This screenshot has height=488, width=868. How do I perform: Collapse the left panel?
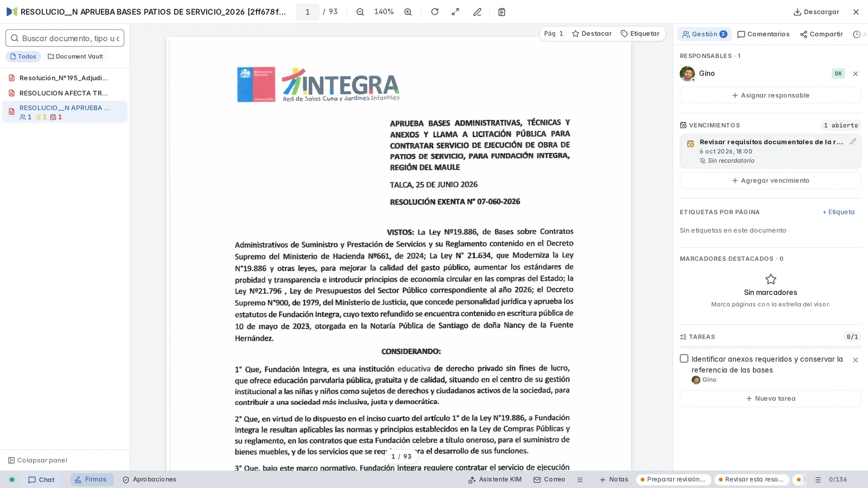tap(37, 460)
